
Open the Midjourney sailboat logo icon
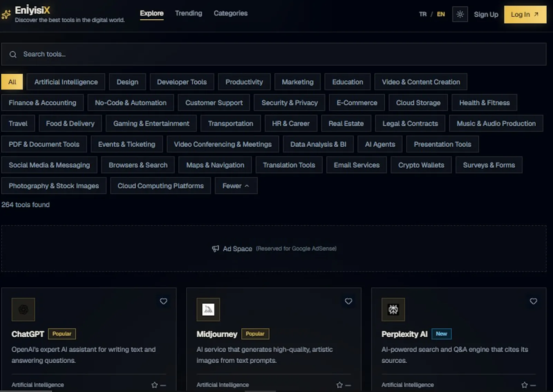tap(208, 309)
